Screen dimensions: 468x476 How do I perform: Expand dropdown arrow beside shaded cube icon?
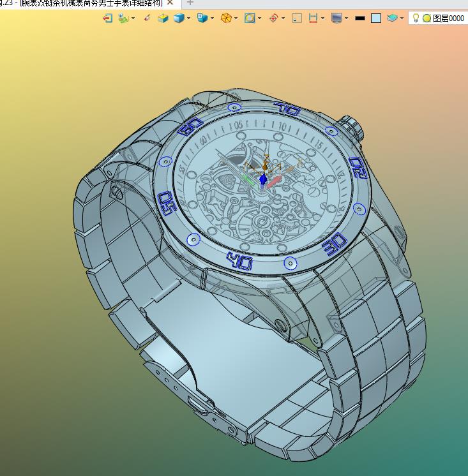(189, 19)
